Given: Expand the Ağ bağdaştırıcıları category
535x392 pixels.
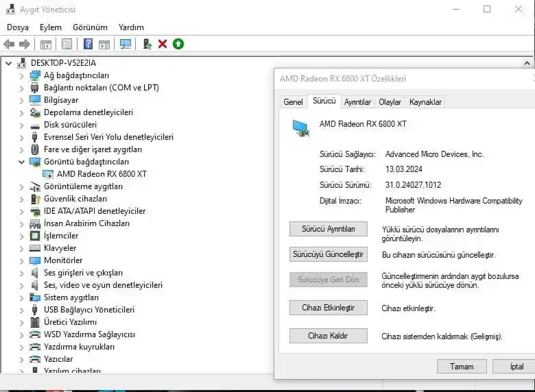Looking at the screenshot, I should (21, 75).
